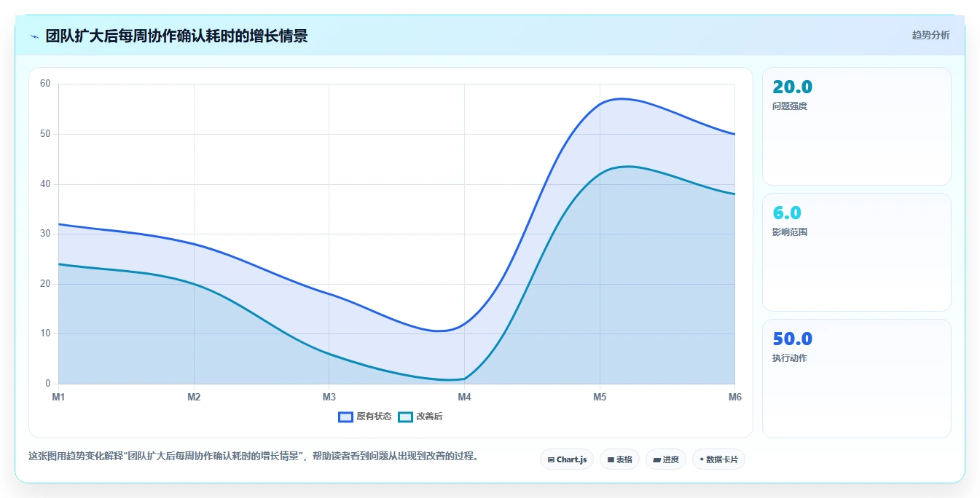
Task: Toggle the 原有状态 legend series
Action: [x=365, y=416]
